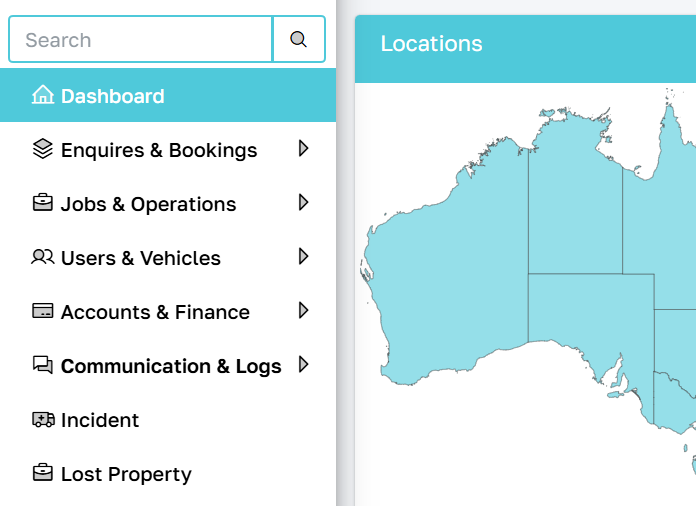
Task: Click the chat bubbles icon for Communication & Logs
Action: coord(43,366)
